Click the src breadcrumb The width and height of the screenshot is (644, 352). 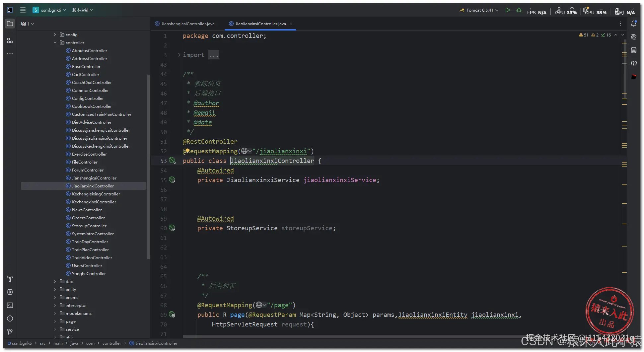[42, 343]
